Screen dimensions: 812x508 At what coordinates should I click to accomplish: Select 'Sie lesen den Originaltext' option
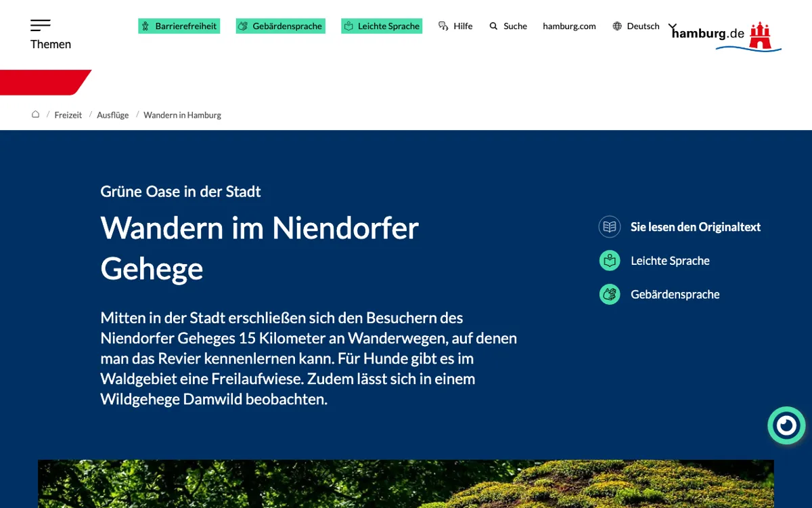696,227
